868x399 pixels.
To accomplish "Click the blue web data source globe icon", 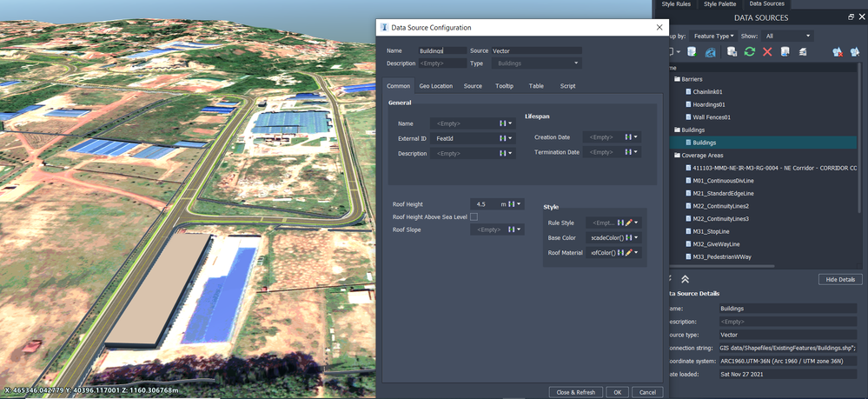I will [710, 51].
